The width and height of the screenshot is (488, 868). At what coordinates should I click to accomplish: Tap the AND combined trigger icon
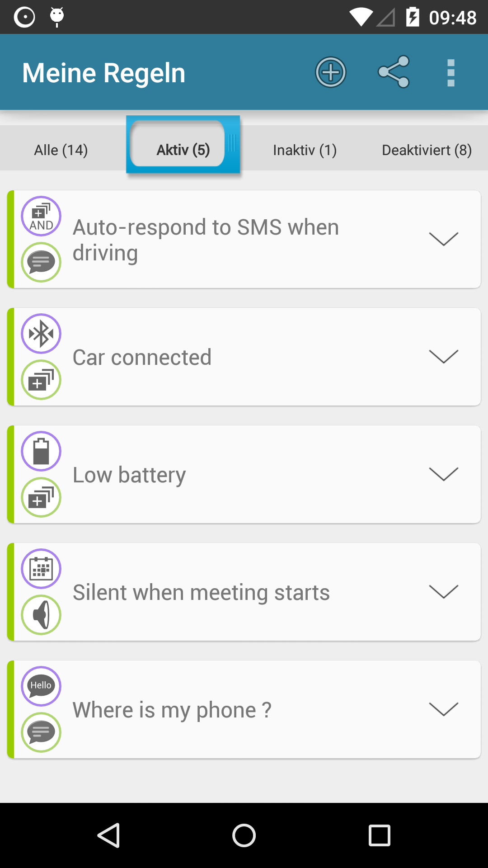(x=41, y=216)
